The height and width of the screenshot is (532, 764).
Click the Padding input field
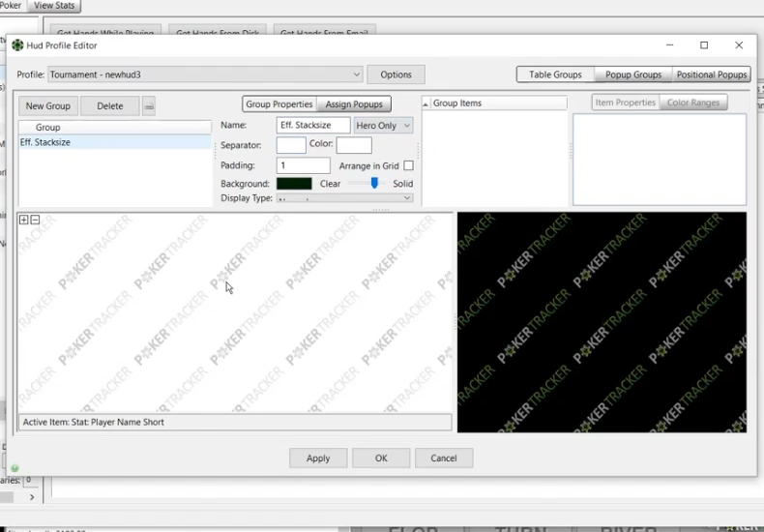tap(303, 165)
